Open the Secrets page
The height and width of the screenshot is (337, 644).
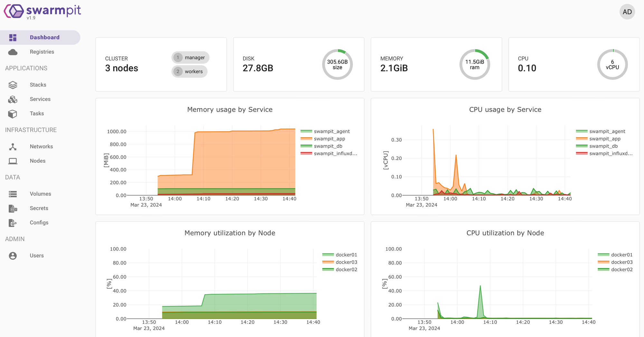[40, 208]
